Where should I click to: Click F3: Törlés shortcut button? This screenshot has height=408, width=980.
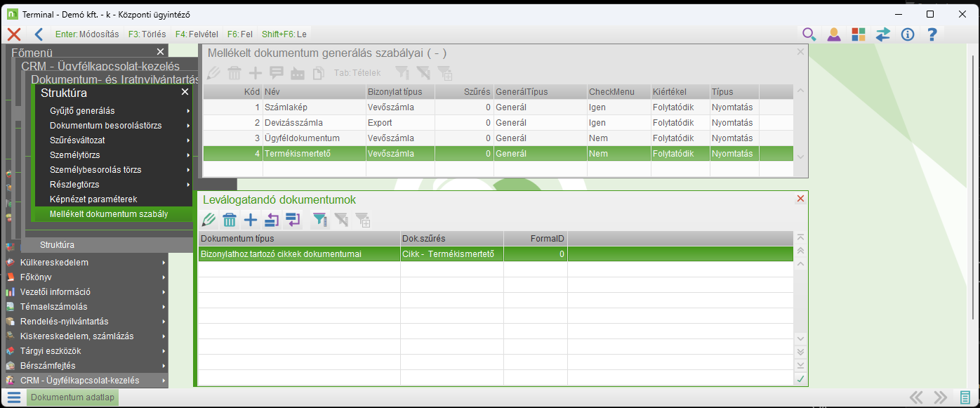147,34
